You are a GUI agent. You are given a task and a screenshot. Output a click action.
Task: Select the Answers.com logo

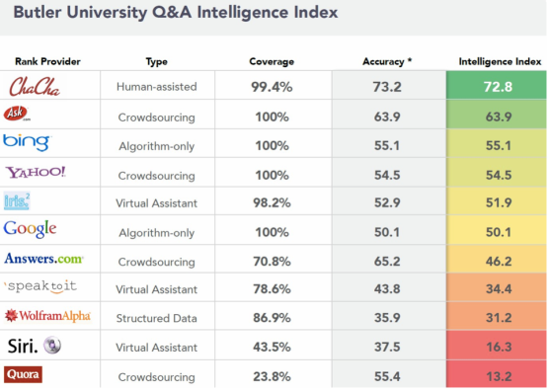pyautogui.click(x=43, y=259)
